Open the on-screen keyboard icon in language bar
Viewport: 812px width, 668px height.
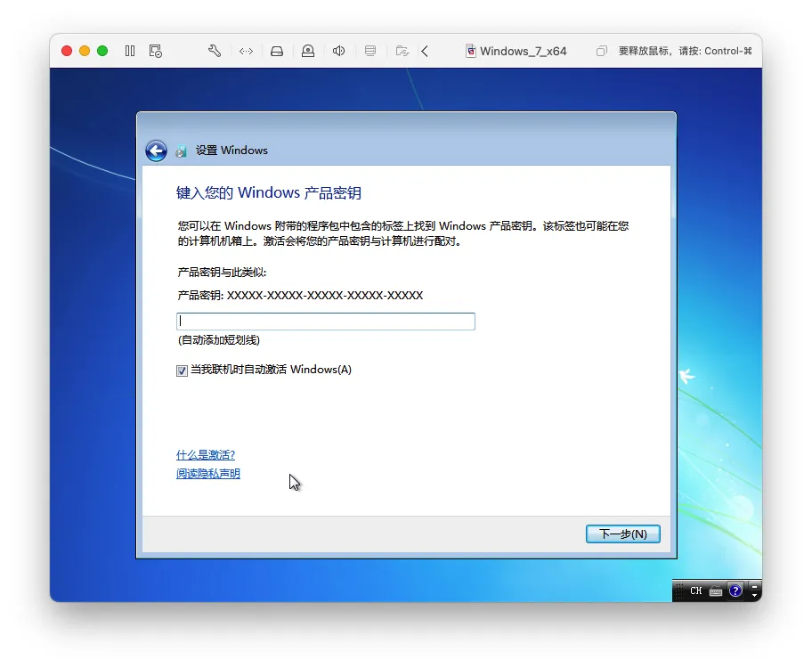tap(716, 591)
